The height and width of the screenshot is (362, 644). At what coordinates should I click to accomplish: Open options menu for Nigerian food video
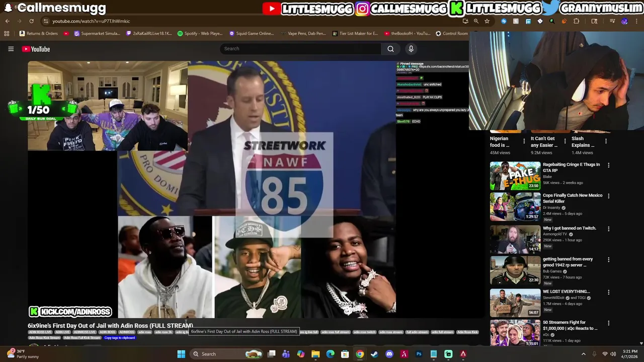click(x=524, y=141)
